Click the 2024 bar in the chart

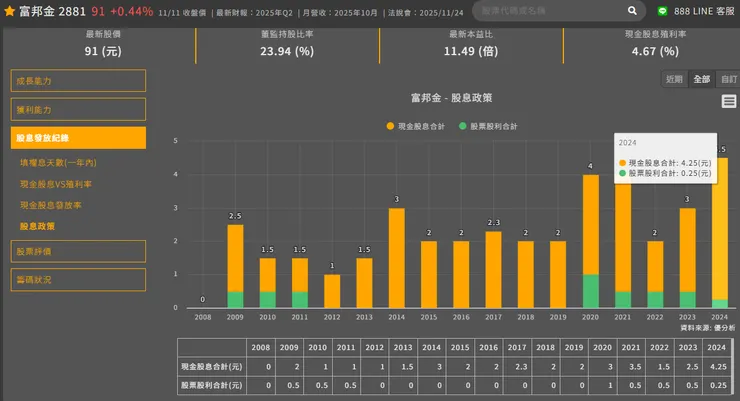[x=720, y=233]
